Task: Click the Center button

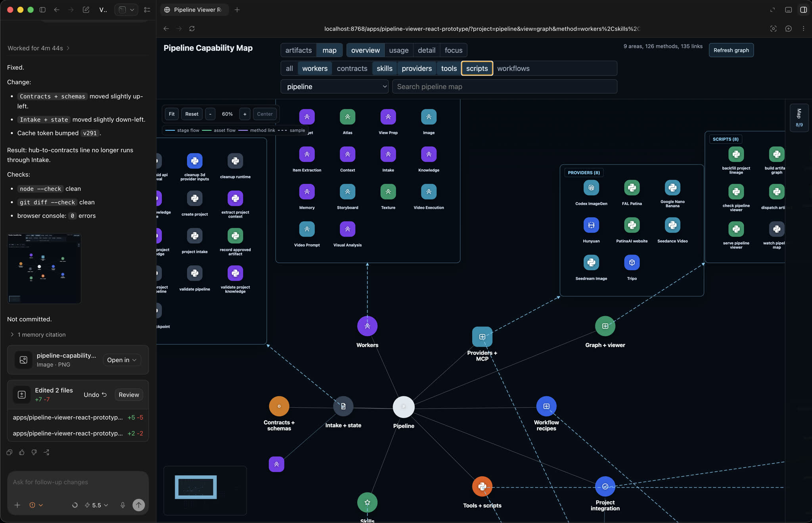Action: coord(265,114)
